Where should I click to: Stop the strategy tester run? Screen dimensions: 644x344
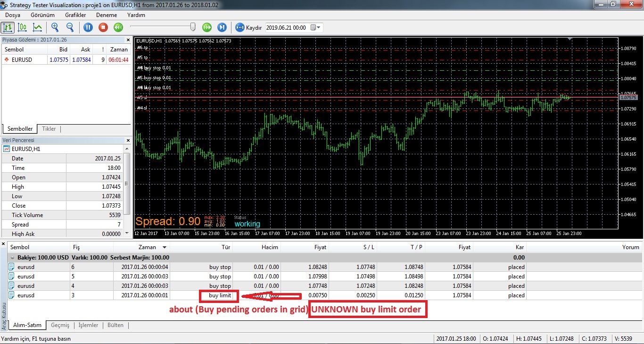coord(103,27)
